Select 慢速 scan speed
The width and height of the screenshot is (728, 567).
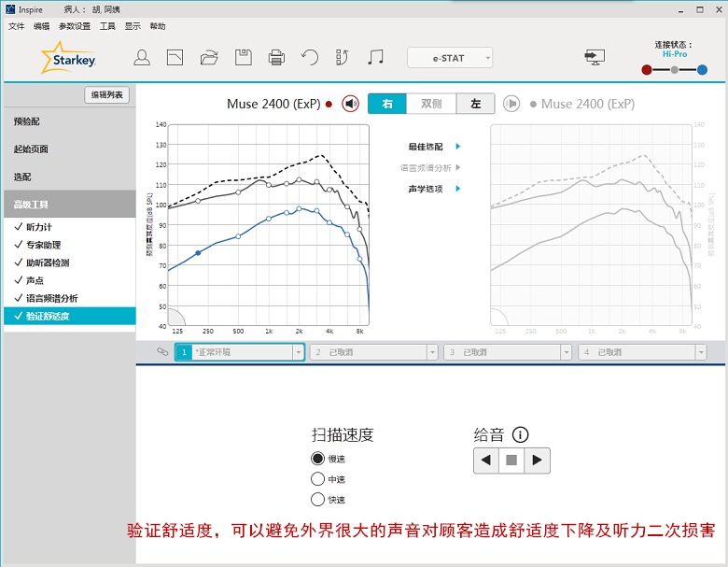pyautogui.click(x=318, y=459)
